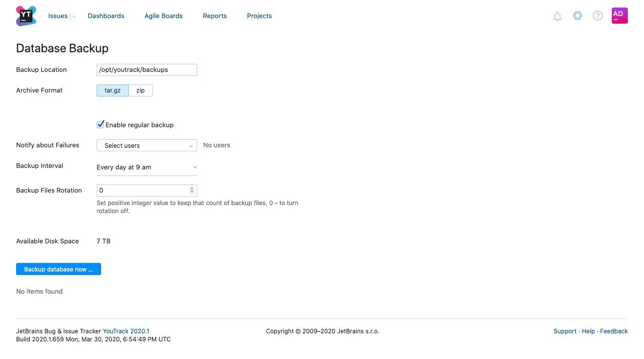Click the 'No users' text

(x=217, y=145)
